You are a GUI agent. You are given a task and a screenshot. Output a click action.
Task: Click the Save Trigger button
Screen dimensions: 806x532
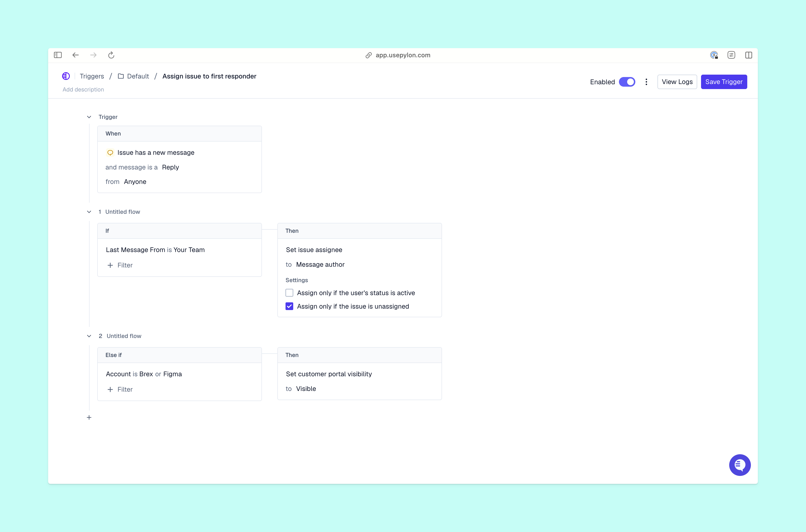724,82
